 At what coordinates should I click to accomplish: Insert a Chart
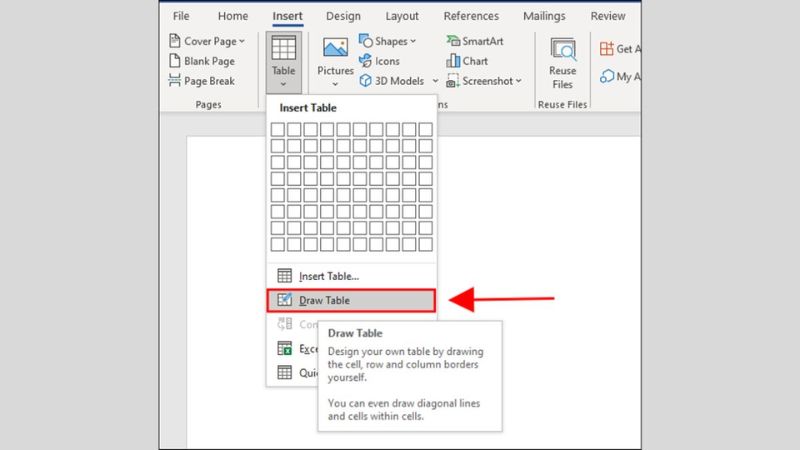click(467, 61)
